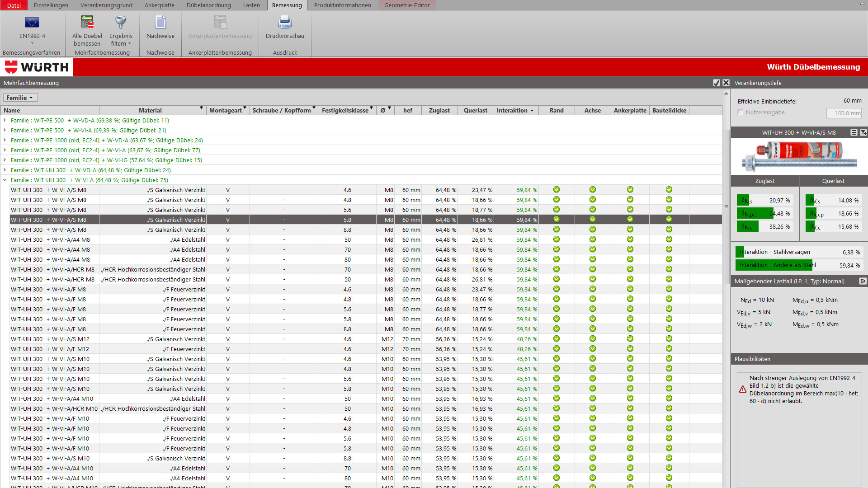Open the Datei menu
This screenshot has height=488, width=868.
pos(14,5)
